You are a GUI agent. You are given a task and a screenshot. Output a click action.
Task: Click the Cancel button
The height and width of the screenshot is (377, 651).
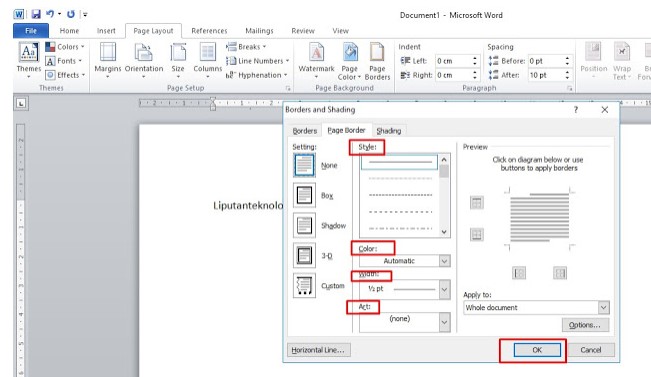pos(591,350)
